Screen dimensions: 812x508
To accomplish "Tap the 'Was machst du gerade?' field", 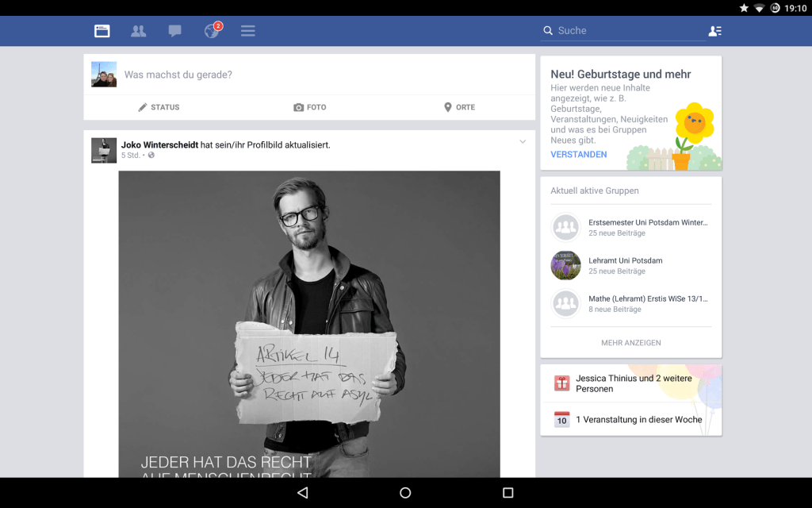I will (x=317, y=75).
